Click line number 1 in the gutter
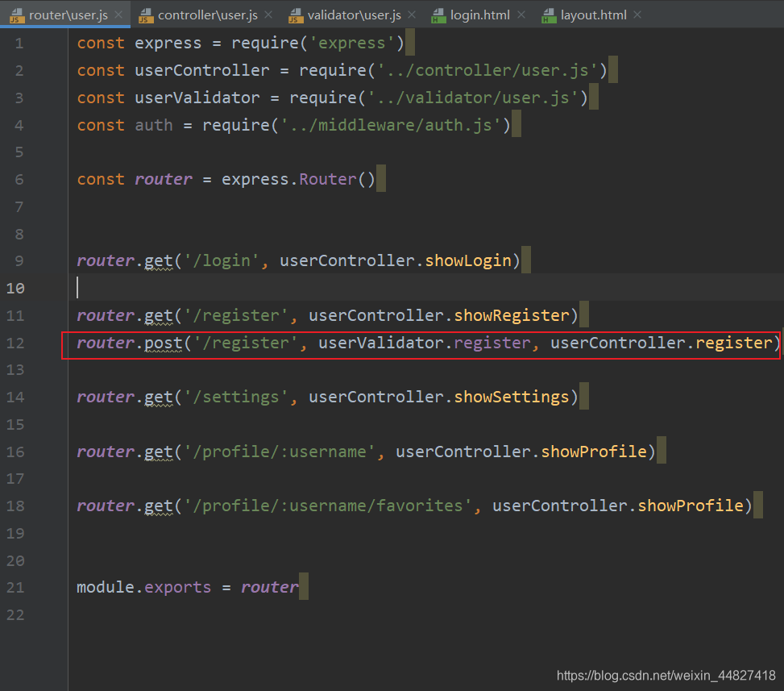 [x=19, y=44]
